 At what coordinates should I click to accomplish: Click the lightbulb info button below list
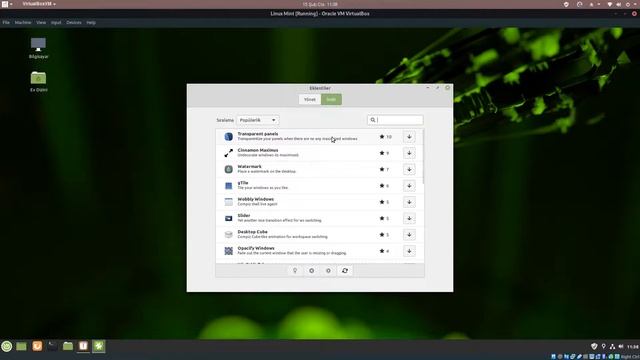click(x=295, y=271)
